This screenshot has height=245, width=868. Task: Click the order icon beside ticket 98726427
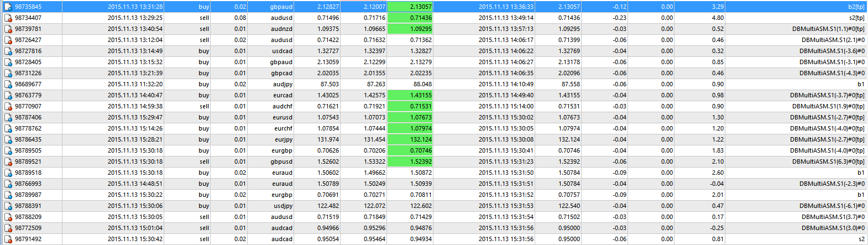[x=8, y=40]
